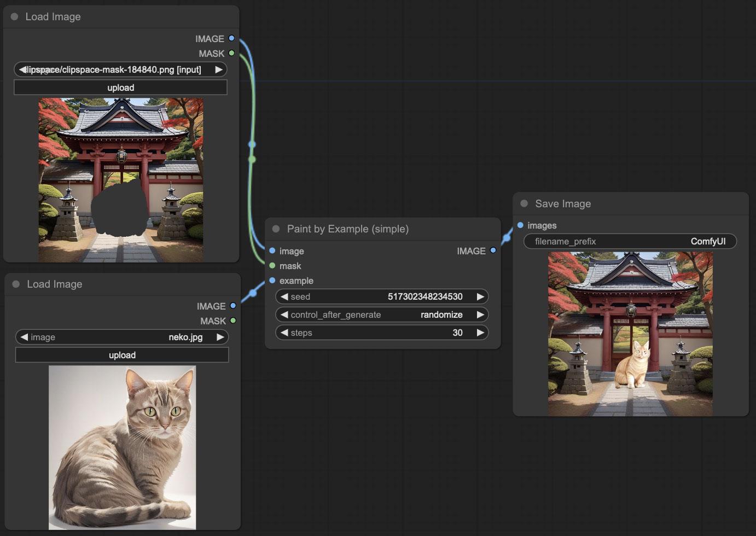
Task: Click the filename_prefix field showing ComfyUI
Action: [x=630, y=241]
